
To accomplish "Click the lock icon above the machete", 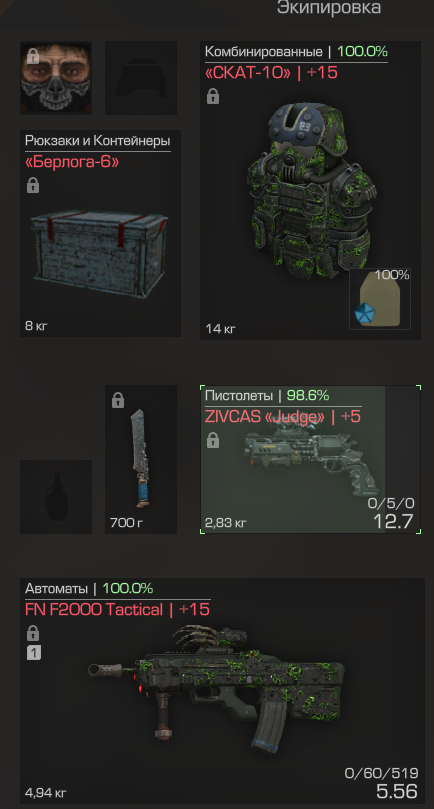I will point(118,400).
